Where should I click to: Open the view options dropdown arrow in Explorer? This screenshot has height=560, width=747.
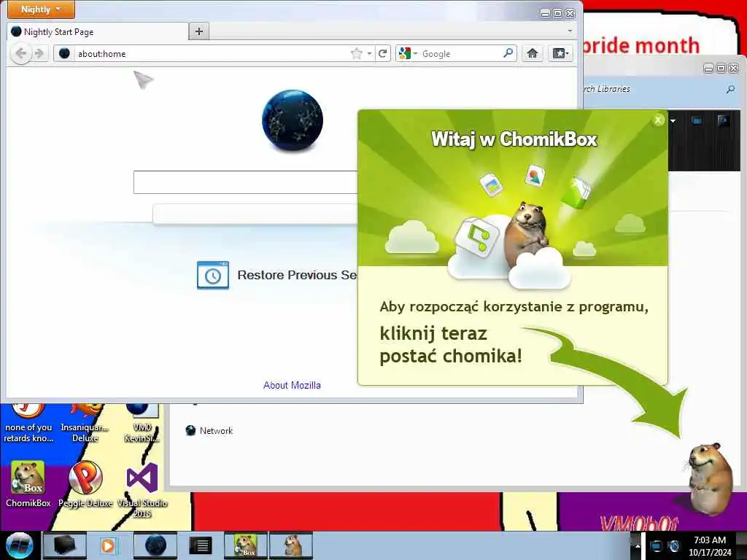pos(673,121)
